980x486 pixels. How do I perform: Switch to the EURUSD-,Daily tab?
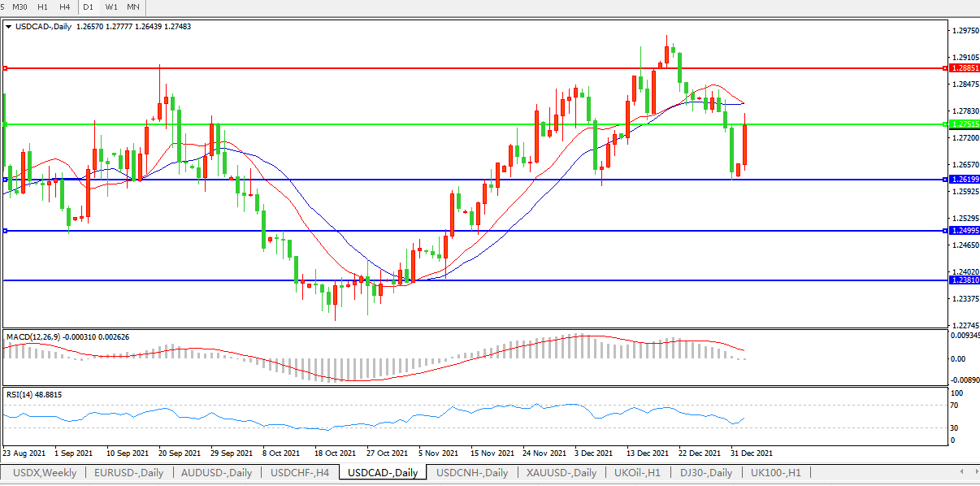pos(128,473)
